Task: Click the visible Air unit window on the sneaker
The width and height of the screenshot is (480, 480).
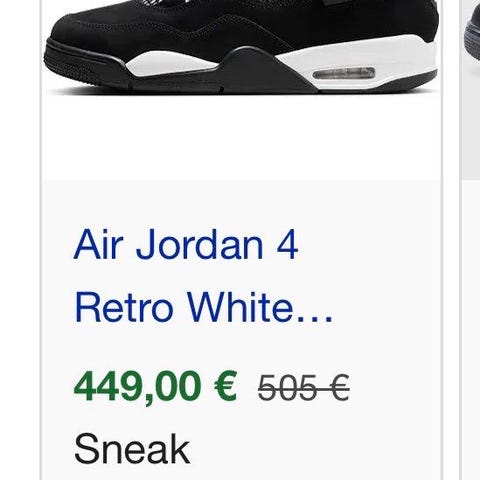Action: point(344,73)
